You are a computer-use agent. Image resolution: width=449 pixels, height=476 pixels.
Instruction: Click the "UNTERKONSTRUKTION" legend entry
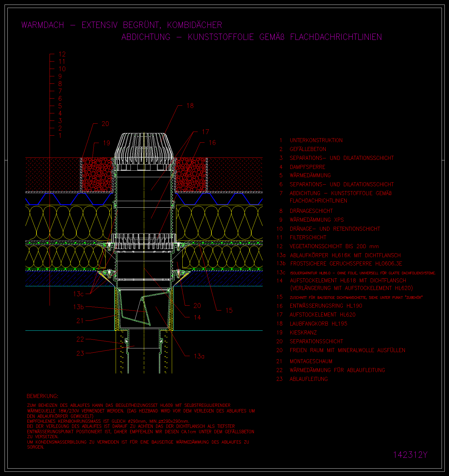tap(316, 140)
